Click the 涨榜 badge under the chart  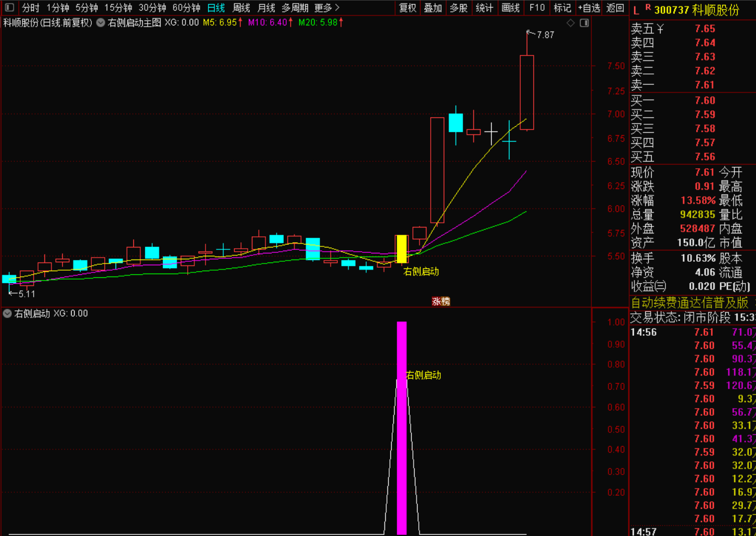coord(441,301)
